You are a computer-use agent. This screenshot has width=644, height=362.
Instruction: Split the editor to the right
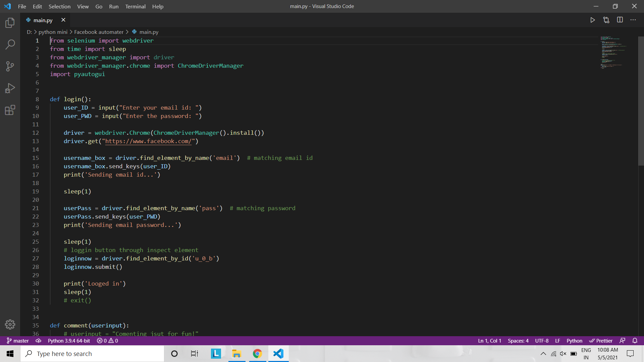pyautogui.click(x=620, y=20)
